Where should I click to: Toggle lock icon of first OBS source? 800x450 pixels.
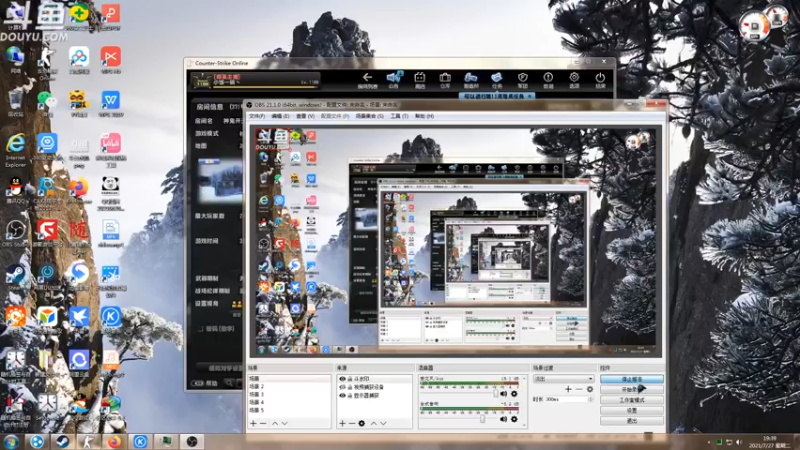(350, 379)
